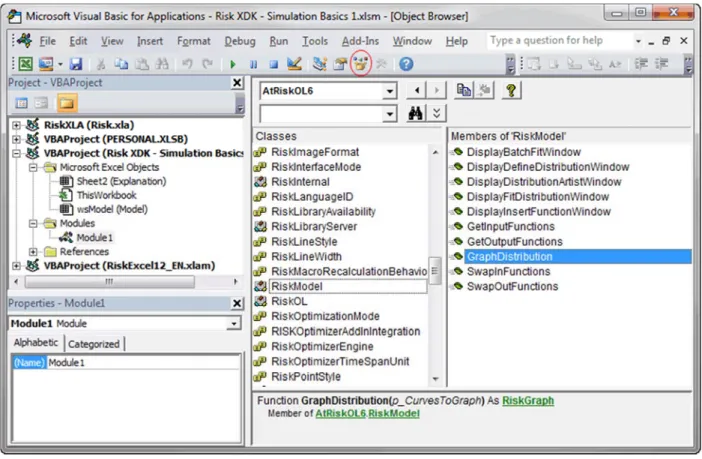Viewport: 702px width, 459px height.
Task: Open the Insert UserForm dropdown arrow
Action: [x=60, y=64]
